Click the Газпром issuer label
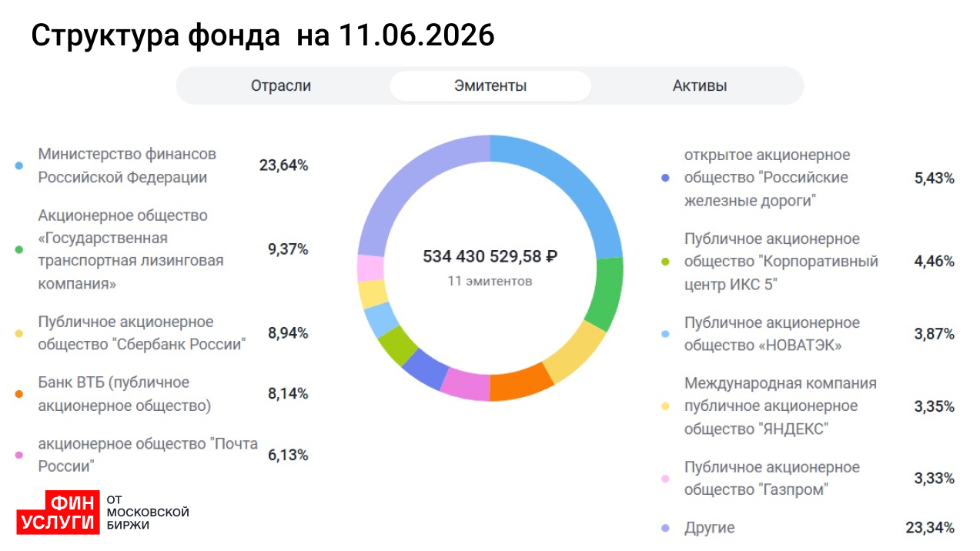The height and width of the screenshot is (551, 980). [x=772, y=479]
